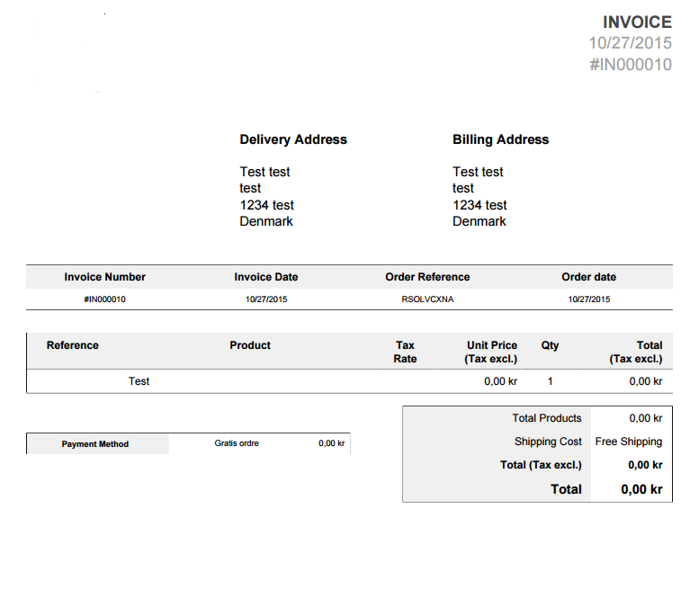Select the order reference value RSOLVCXNA

click(427, 299)
